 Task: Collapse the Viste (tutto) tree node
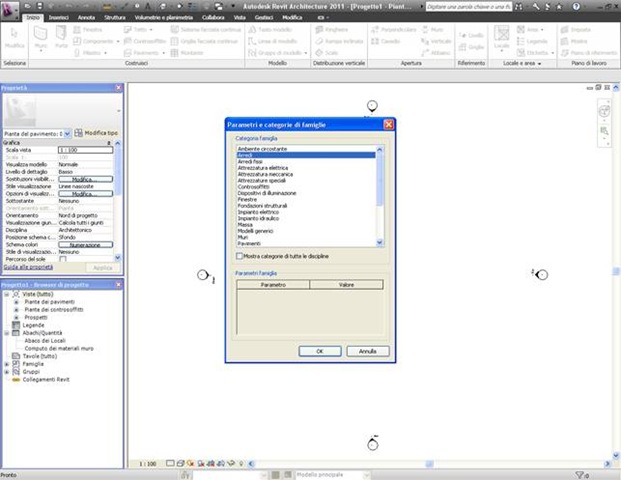click(7, 294)
